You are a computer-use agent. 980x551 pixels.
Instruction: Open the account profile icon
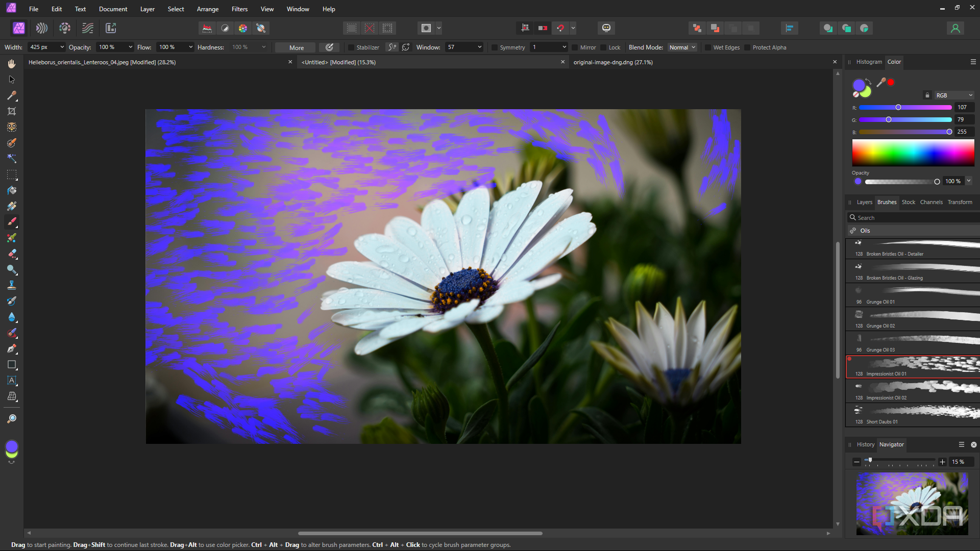(x=955, y=28)
